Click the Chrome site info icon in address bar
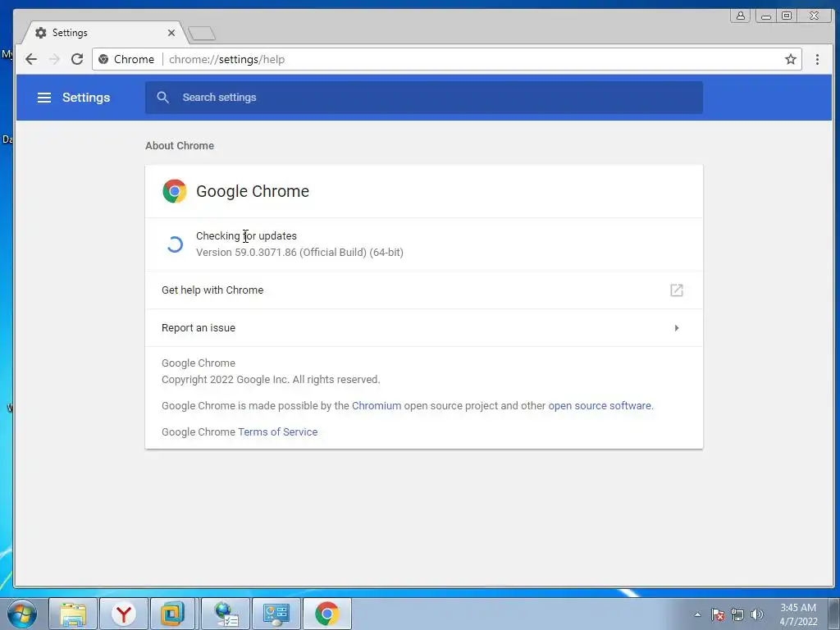This screenshot has width=840, height=630. click(103, 59)
